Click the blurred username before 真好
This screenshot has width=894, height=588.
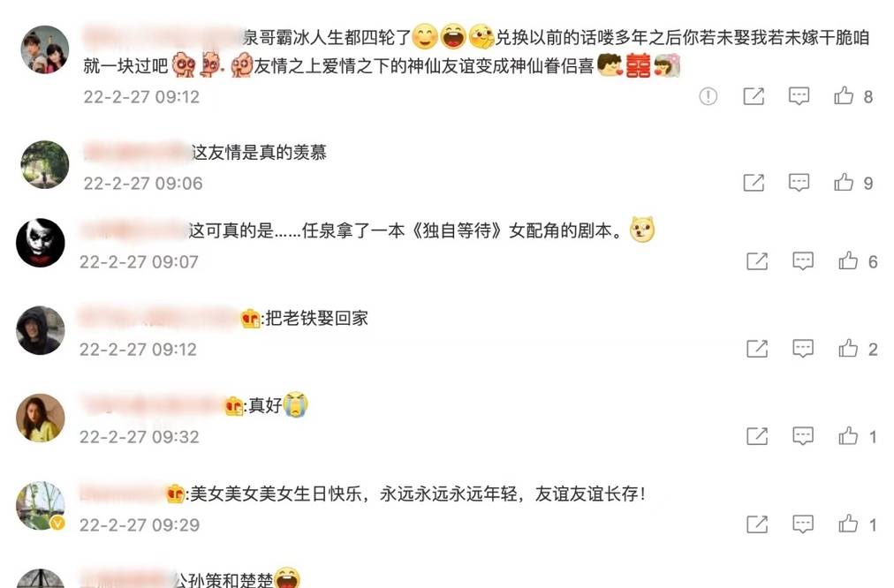pyautogui.click(x=153, y=404)
